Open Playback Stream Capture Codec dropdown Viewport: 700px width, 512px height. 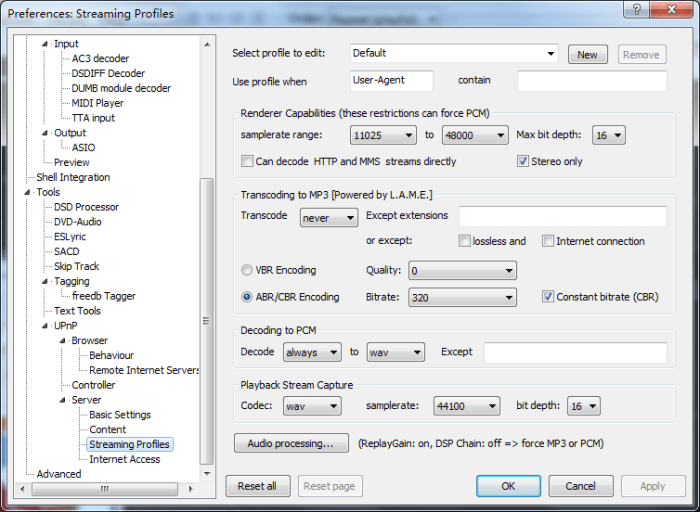pos(312,406)
